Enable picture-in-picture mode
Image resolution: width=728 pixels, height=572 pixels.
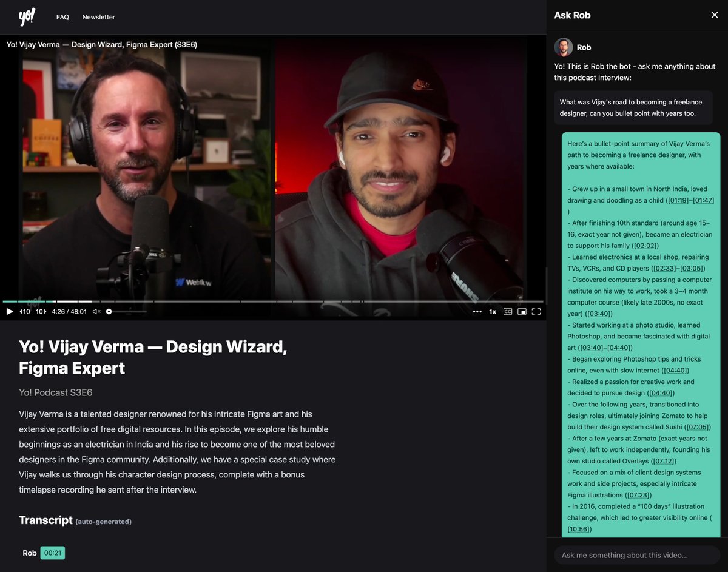coord(522,312)
